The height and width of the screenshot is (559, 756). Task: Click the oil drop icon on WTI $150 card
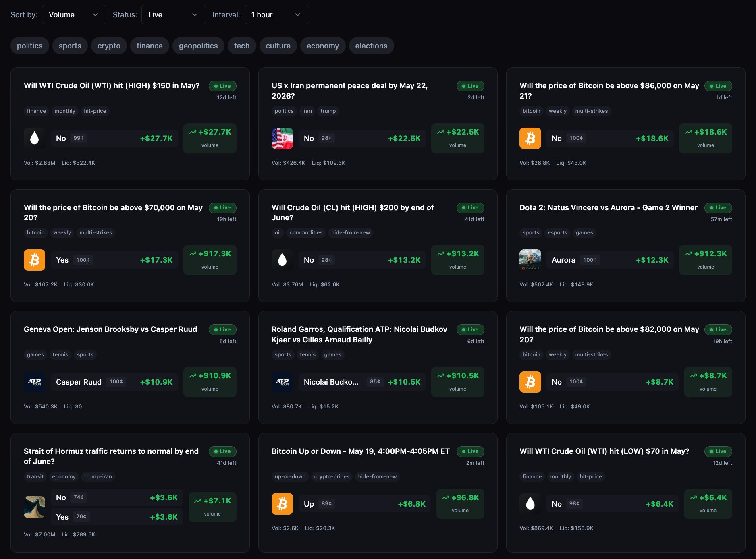pos(35,138)
